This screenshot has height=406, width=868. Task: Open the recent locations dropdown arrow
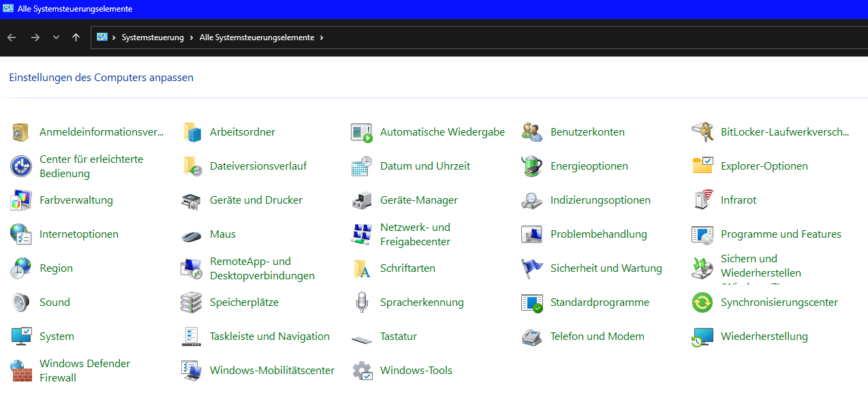[56, 37]
